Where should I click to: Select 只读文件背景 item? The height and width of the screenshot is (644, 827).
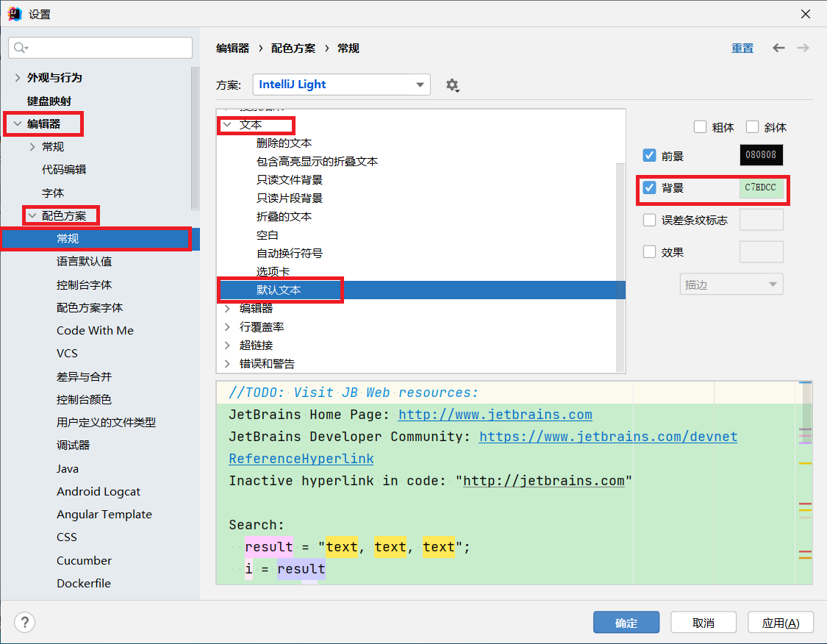point(289,180)
